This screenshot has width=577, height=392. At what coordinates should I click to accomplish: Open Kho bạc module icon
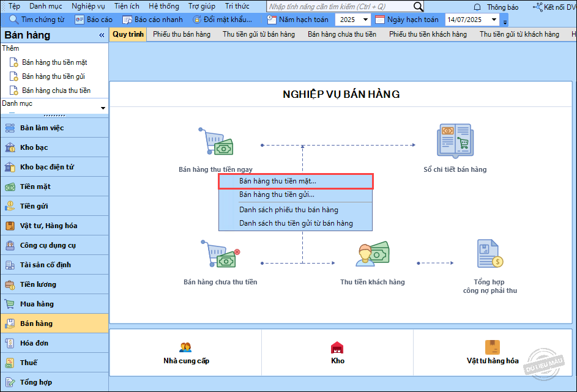click(x=10, y=147)
